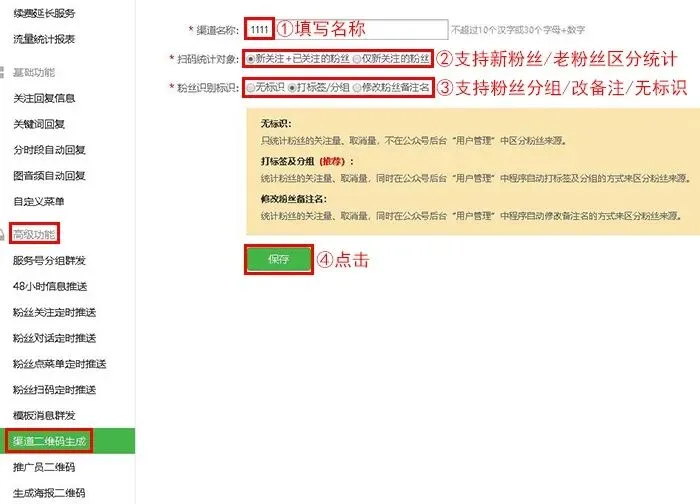Focus the 渠道名称 input field

[x=346, y=29]
